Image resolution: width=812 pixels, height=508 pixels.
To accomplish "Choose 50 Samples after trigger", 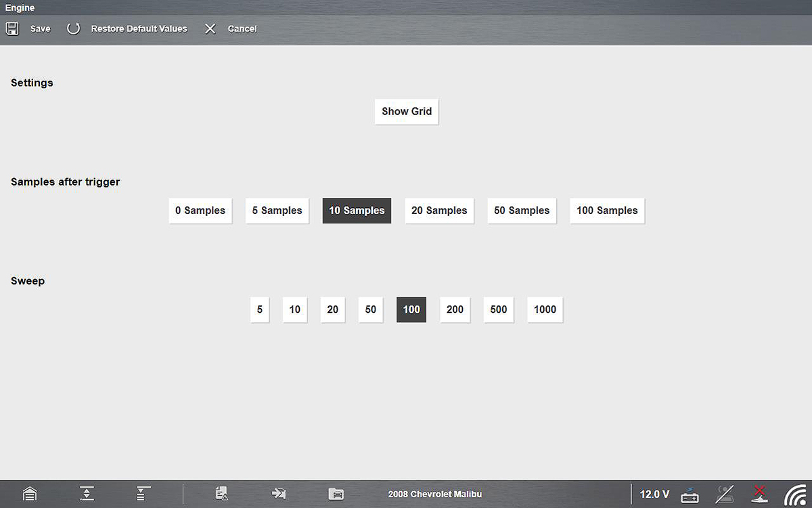I will point(522,211).
